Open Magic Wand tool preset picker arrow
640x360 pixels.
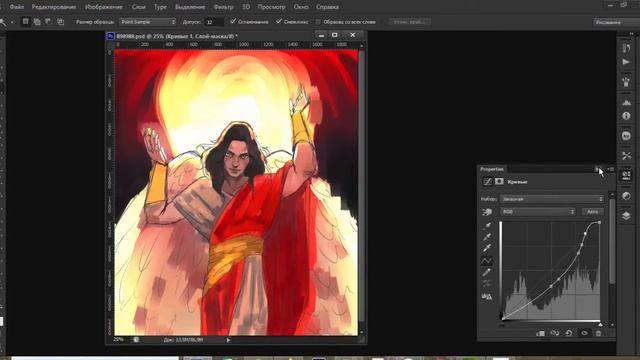[x=12, y=22]
